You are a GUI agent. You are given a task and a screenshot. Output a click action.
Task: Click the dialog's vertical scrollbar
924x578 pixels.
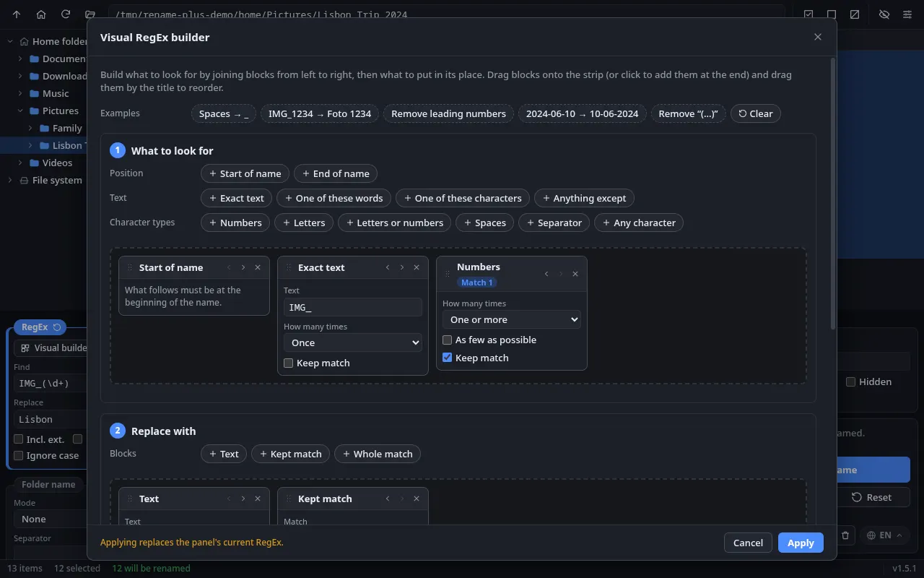[x=832, y=195]
